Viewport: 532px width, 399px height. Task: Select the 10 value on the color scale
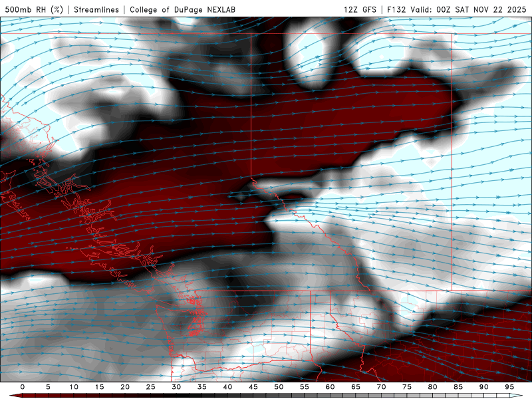click(74, 387)
